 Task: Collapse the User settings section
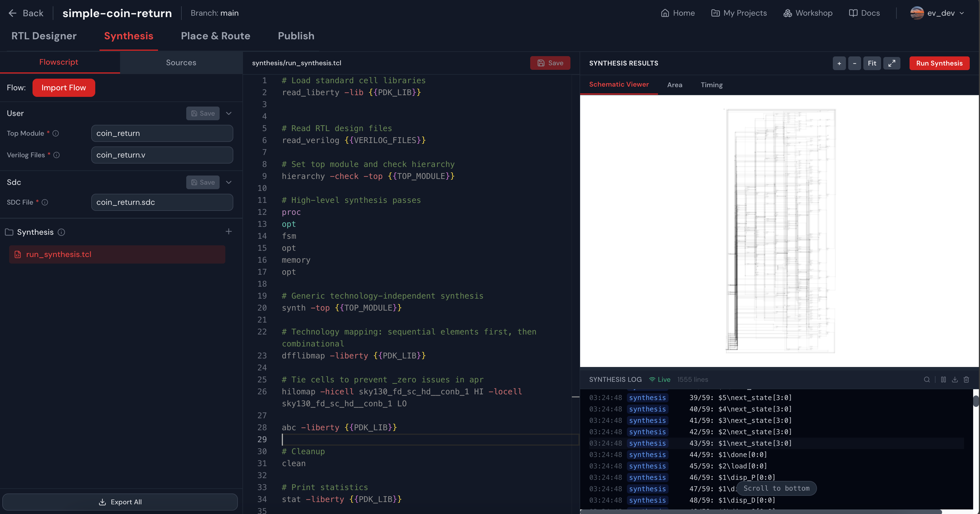229,113
